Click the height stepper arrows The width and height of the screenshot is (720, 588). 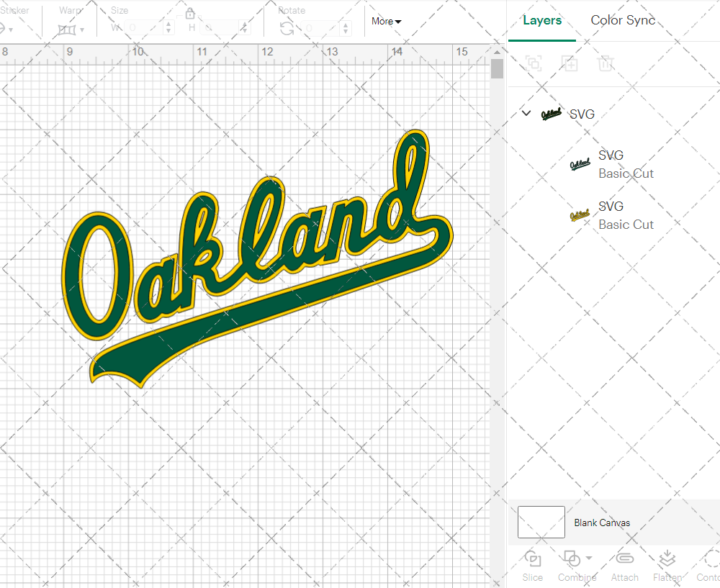[x=244, y=27]
